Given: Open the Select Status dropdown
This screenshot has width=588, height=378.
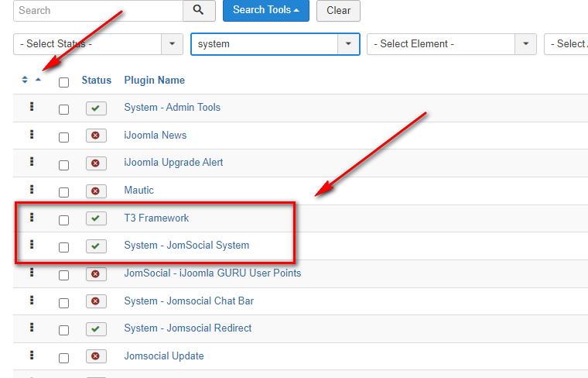Looking at the screenshot, I should pos(97,44).
